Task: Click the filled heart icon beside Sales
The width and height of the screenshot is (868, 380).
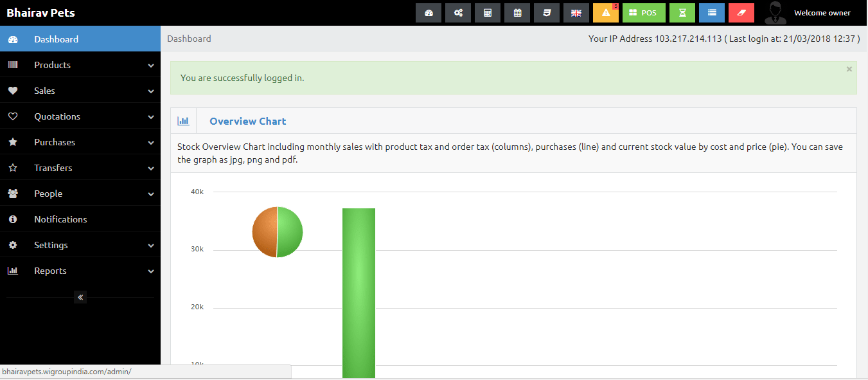Action: tap(13, 91)
